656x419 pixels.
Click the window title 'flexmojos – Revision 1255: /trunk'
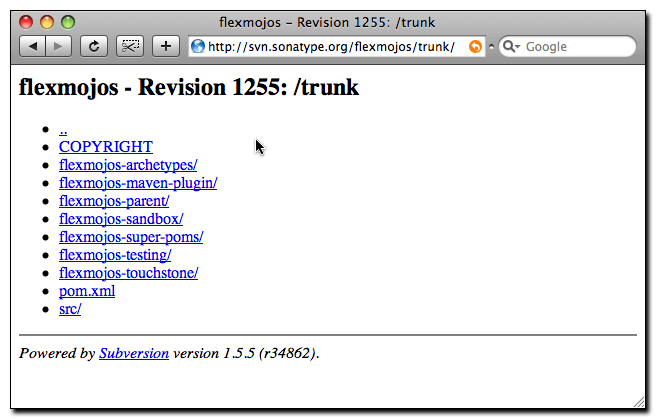coord(327,22)
